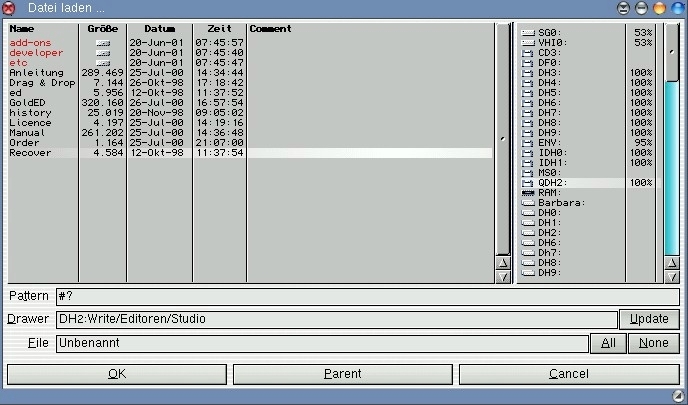Sort by the Comment column header
Viewport: 688px width, 405px height.
(x=270, y=29)
